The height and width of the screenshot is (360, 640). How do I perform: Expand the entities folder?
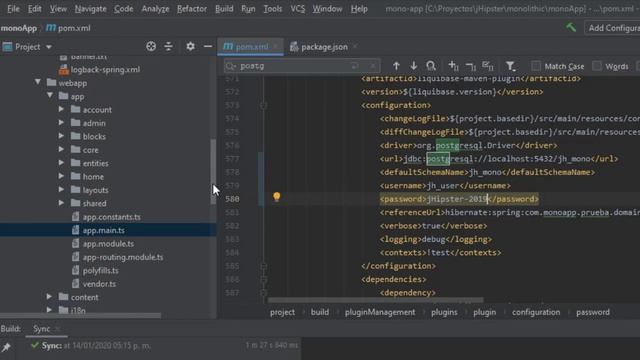coord(61,163)
